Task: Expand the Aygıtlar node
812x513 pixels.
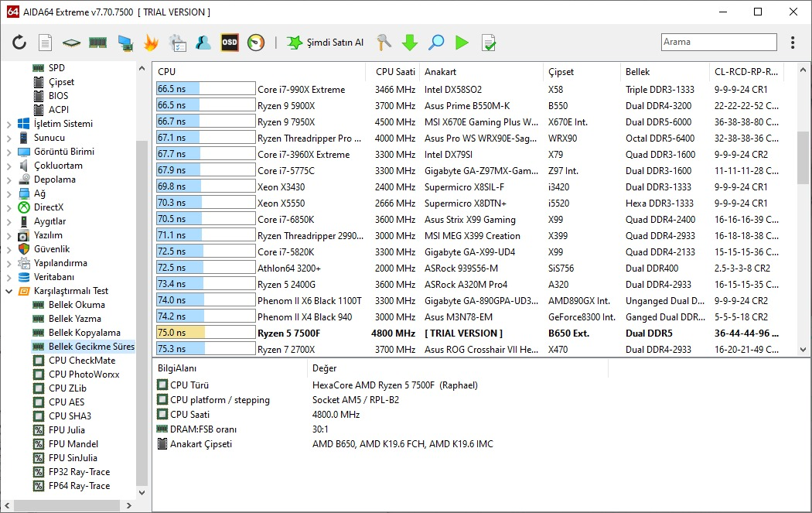Action: (x=9, y=222)
